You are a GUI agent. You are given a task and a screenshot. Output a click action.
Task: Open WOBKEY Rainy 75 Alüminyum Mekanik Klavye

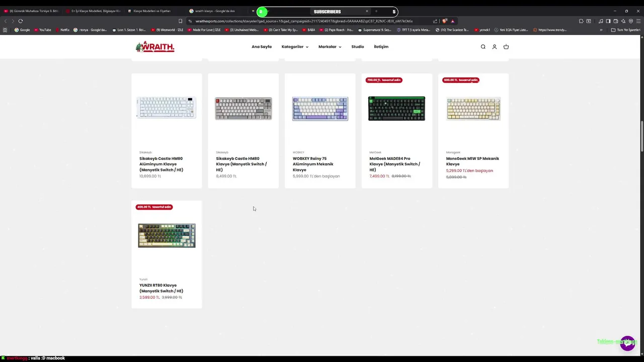[x=313, y=164]
